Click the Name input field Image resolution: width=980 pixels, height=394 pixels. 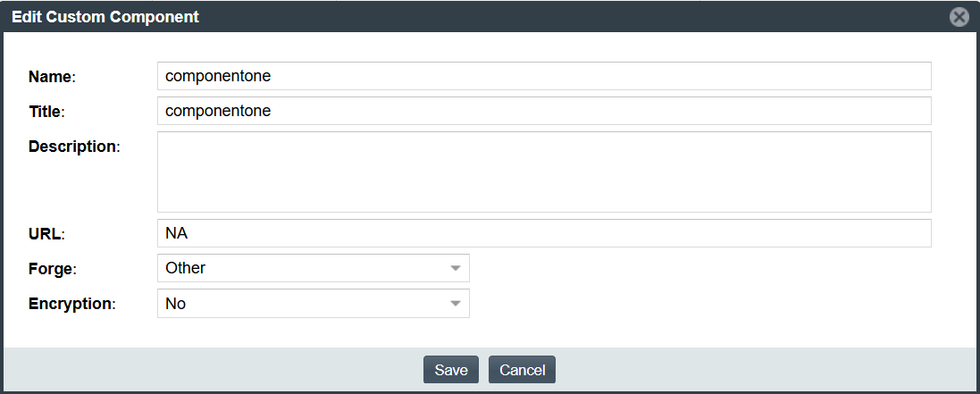click(x=544, y=76)
